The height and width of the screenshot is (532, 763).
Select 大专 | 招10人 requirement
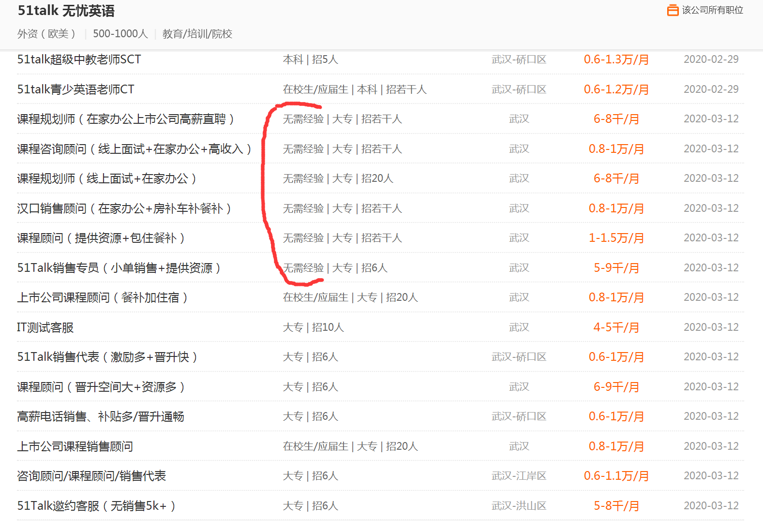click(314, 327)
